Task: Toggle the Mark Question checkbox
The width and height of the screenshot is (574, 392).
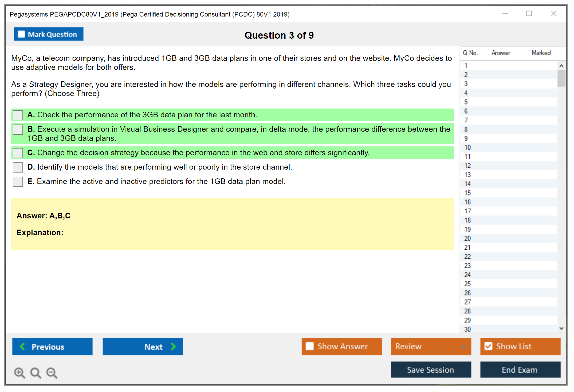Action: (x=21, y=34)
